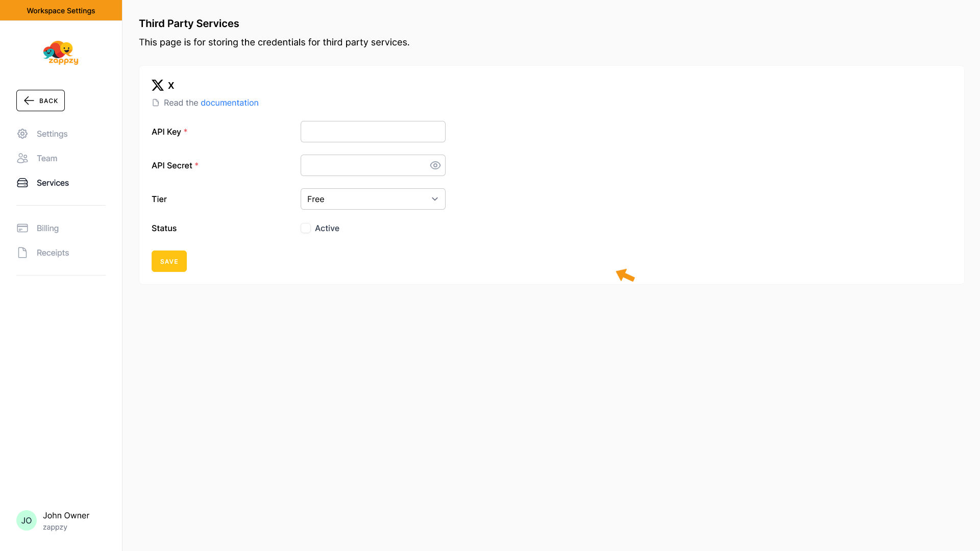Click the Settings gear icon
Screen dimensions: 980x551
coord(22,134)
